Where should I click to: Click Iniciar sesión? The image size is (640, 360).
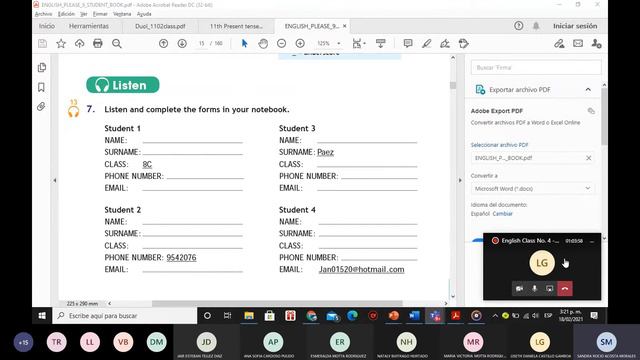click(x=575, y=26)
